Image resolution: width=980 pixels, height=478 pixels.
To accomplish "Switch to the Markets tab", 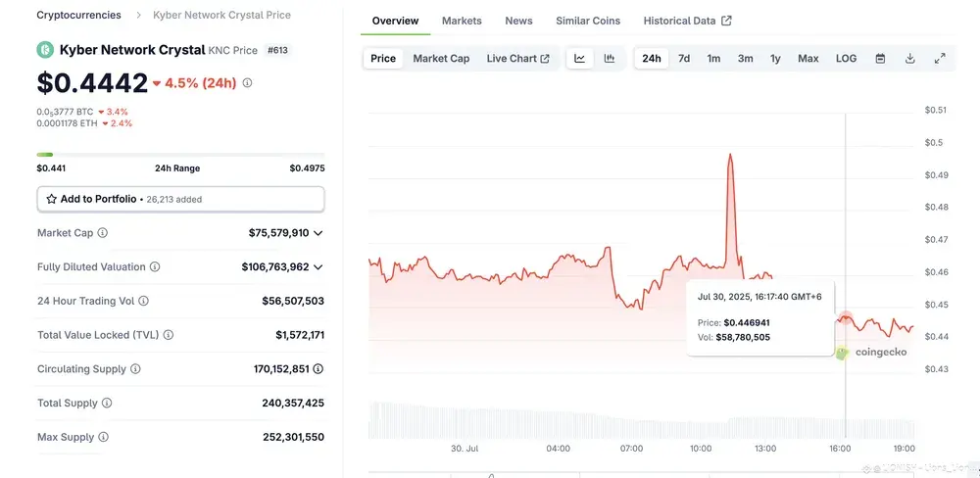I will [x=462, y=21].
